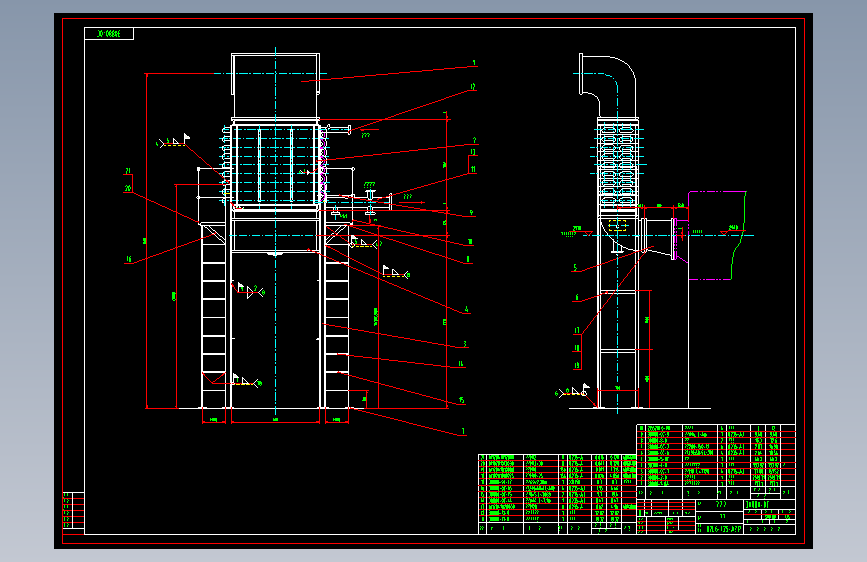Screen dimensions: 867x562
Task: Click callout number 14 on the front view
Action: click(461, 364)
